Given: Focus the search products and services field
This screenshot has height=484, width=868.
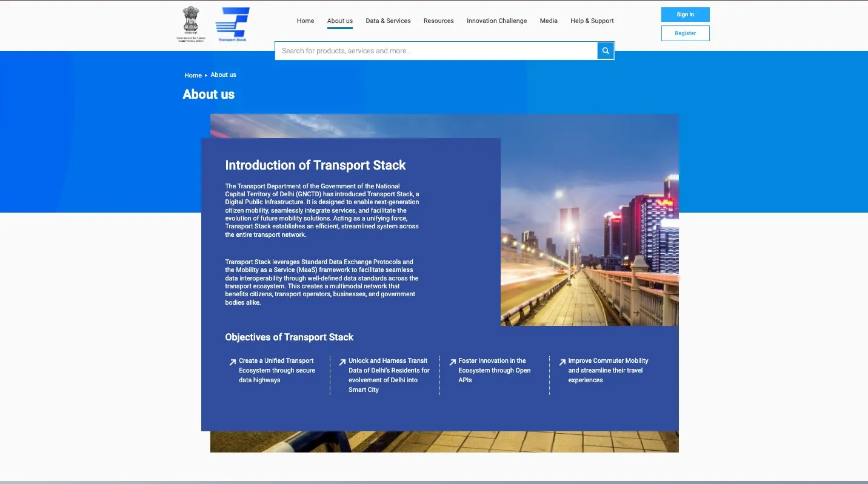Looking at the screenshot, I should [436, 51].
